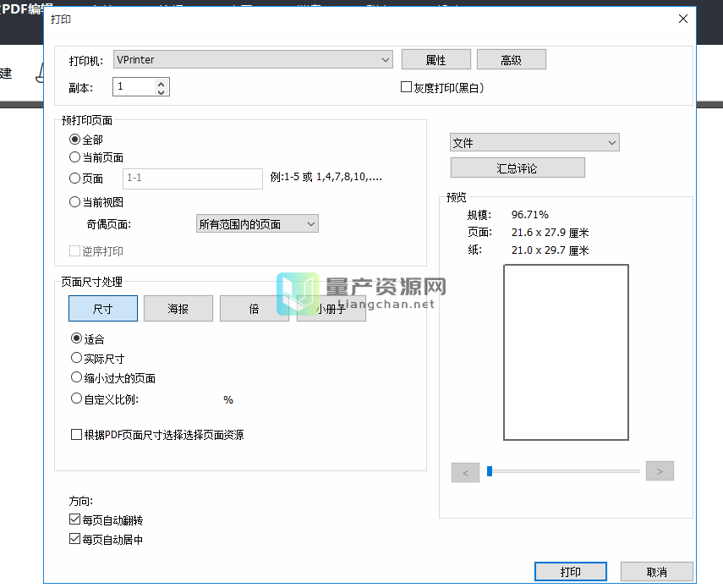Click the preview page slider handle

point(490,471)
